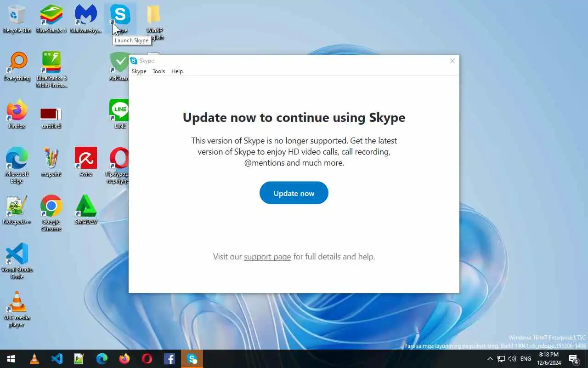
Task: Select the Visual Studio Code desktop icon
Action: 17,261
